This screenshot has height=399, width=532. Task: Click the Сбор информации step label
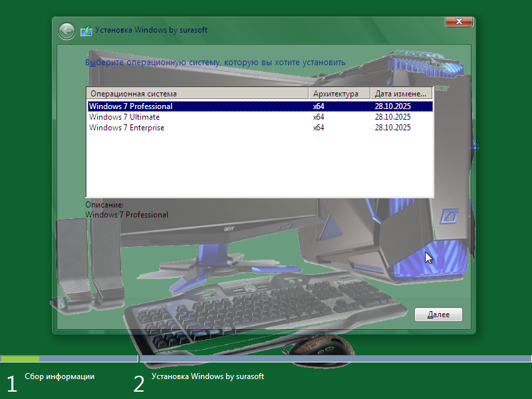coord(59,376)
